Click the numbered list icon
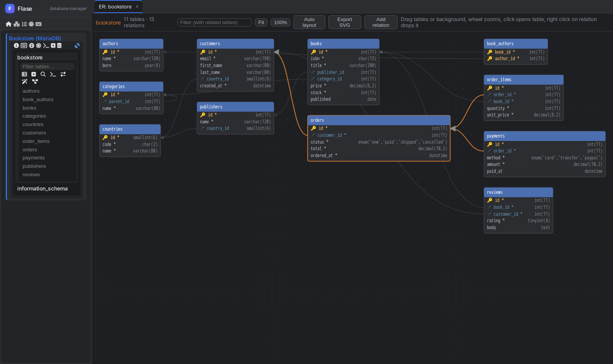The height and width of the screenshot is (364, 613). coord(24,24)
